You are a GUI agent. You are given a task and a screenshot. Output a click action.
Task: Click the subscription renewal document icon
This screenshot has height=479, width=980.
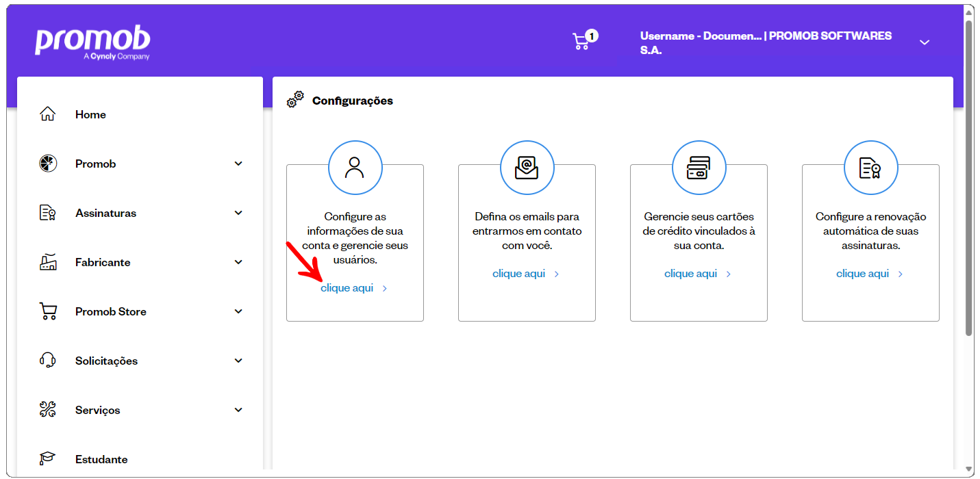tap(870, 168)
